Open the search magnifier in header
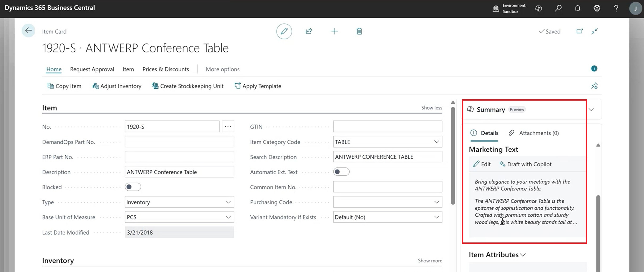The image size is (644, 272). click(558, 8)
